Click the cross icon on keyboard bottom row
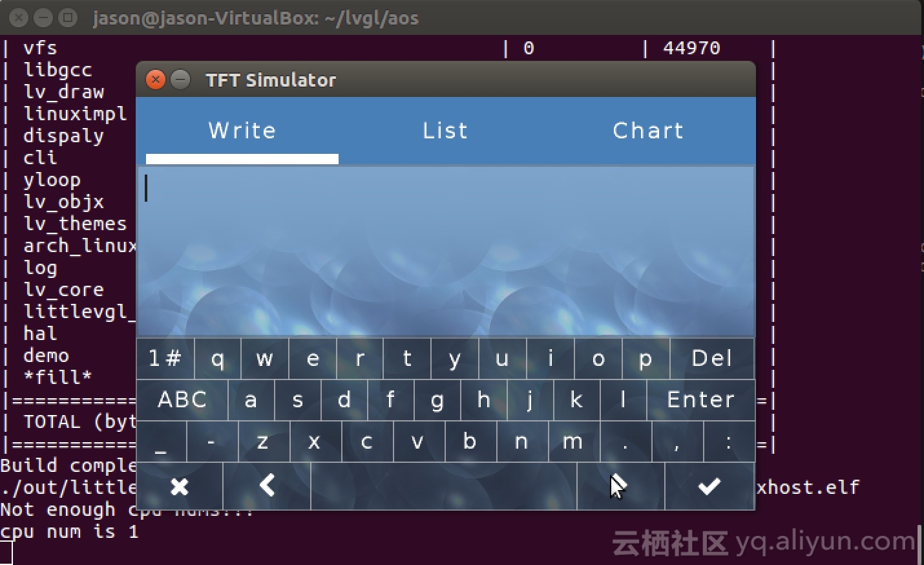924x565 pixels. [180, 486]
